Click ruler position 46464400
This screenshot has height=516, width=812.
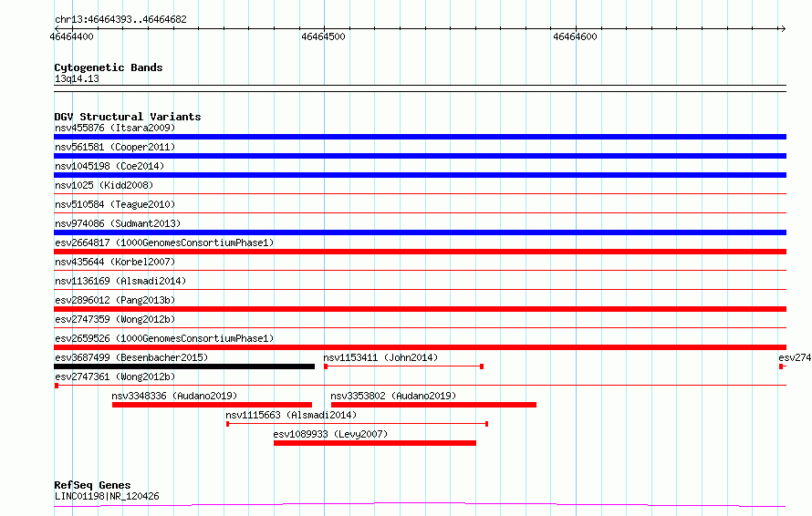(71, 36)
